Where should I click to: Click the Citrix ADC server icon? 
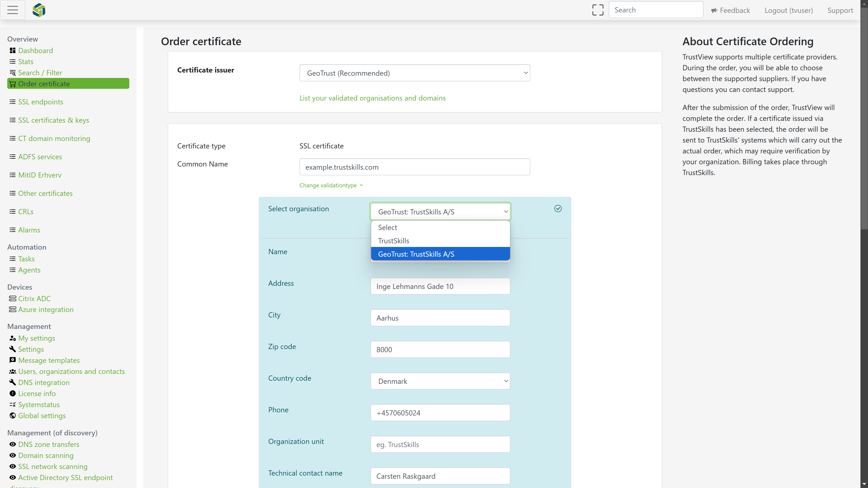(12, 298)
